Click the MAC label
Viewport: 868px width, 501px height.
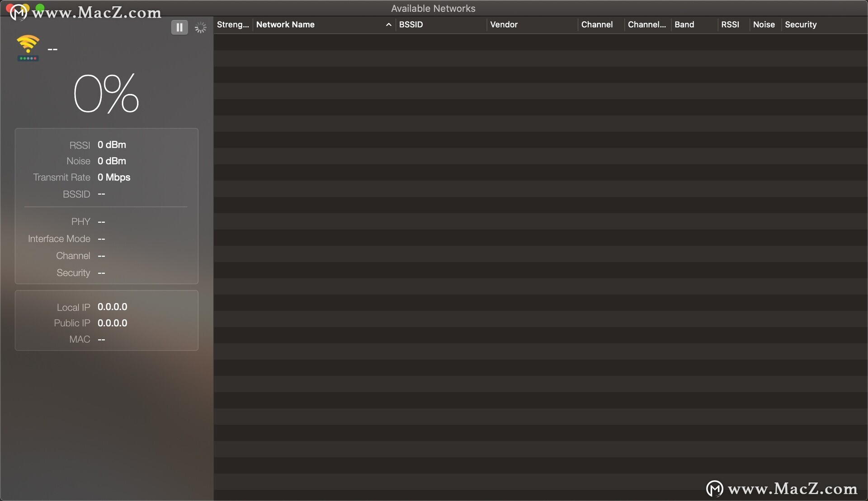(x=80, y=340)
